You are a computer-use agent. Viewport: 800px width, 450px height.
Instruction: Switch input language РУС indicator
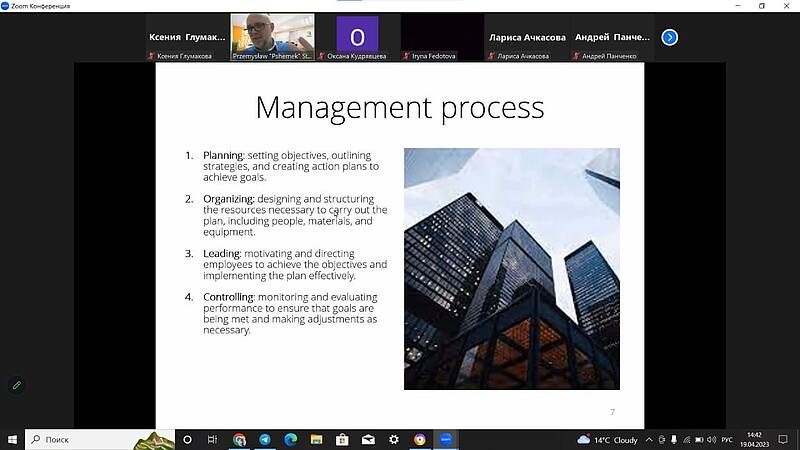(727, 439)
